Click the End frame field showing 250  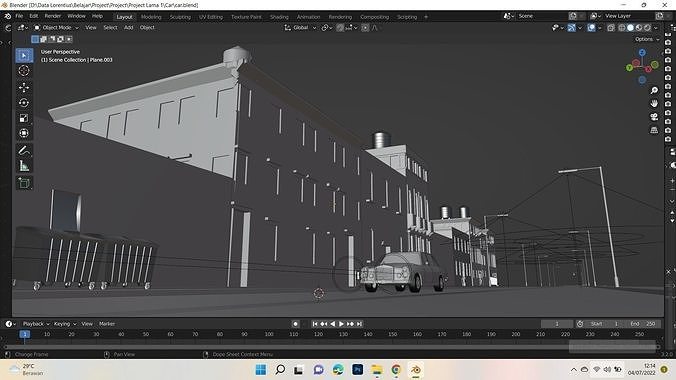pyautogui.click(x=643, y=324)
